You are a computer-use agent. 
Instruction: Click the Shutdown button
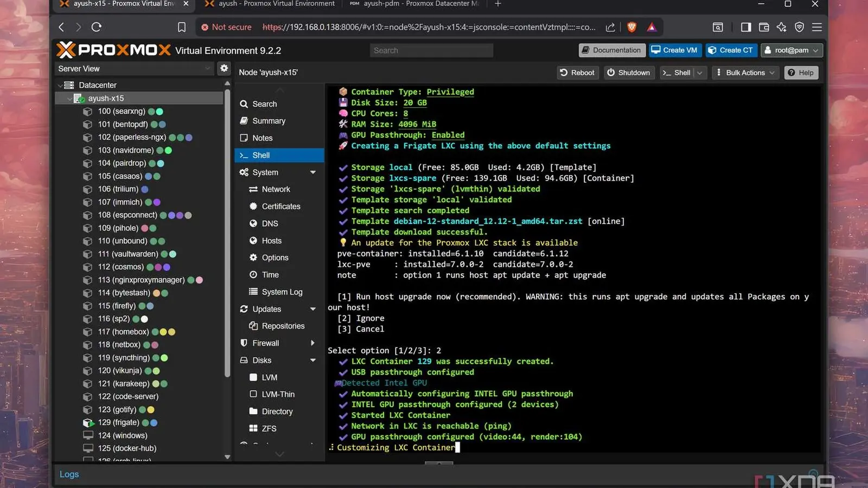pyautogui.click(x=629, y=73)
